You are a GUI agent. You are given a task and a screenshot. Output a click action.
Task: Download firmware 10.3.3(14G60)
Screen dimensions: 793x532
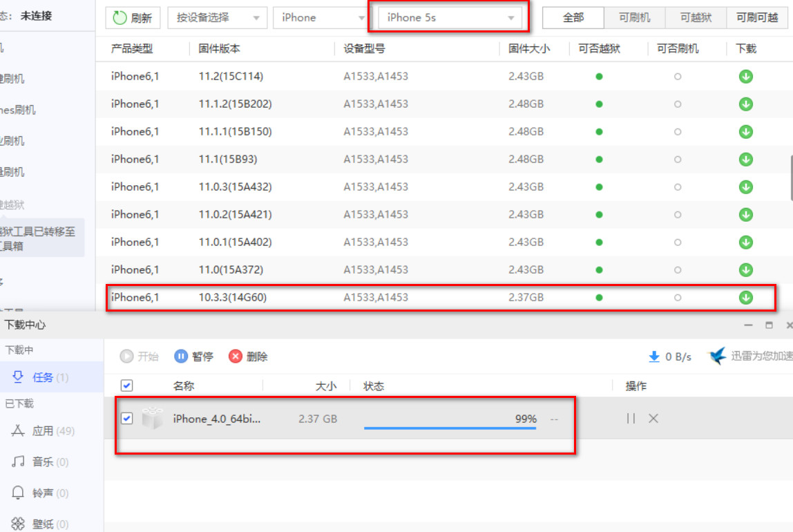(x=745, y=297)
